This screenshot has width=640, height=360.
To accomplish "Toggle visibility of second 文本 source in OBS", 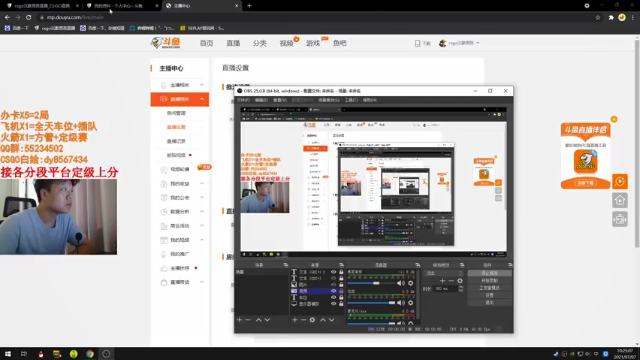I will point(333,278).
